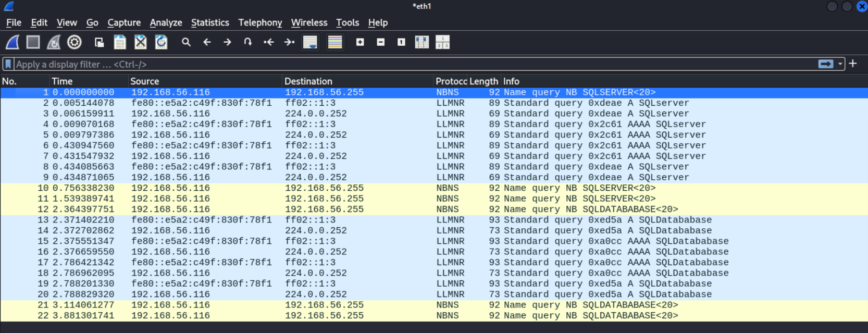Screen dimensions: 868x333
Task: Go back in packet history
Action: click(x=207, y=42)
